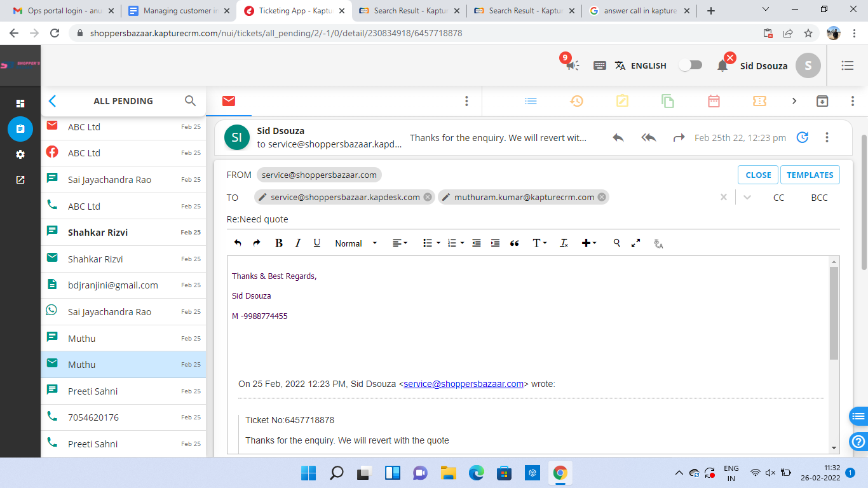Open the Normal paragraph style dropdown
This screenshot has width=868, height=488.
[356, 243]
